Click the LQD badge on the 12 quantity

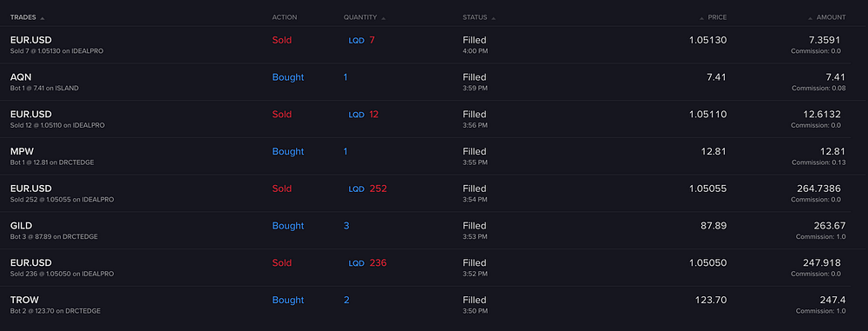[x=357, y=115]
